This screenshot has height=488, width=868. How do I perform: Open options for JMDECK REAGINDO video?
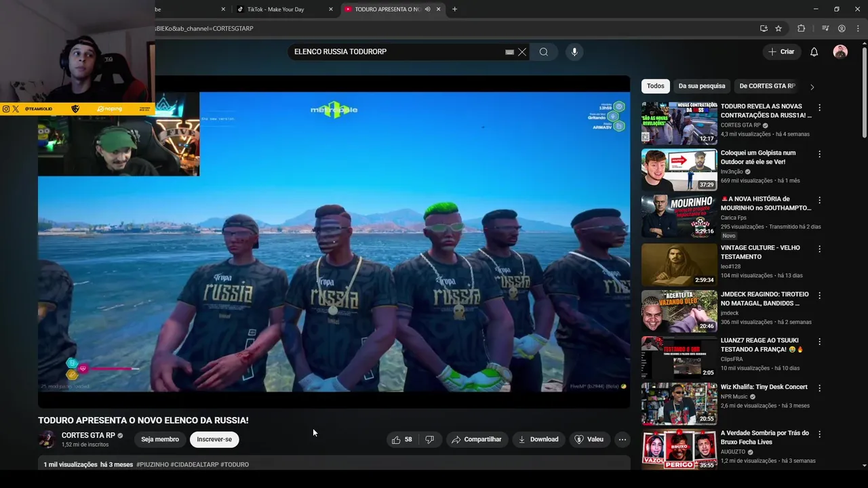coord(819,296)
